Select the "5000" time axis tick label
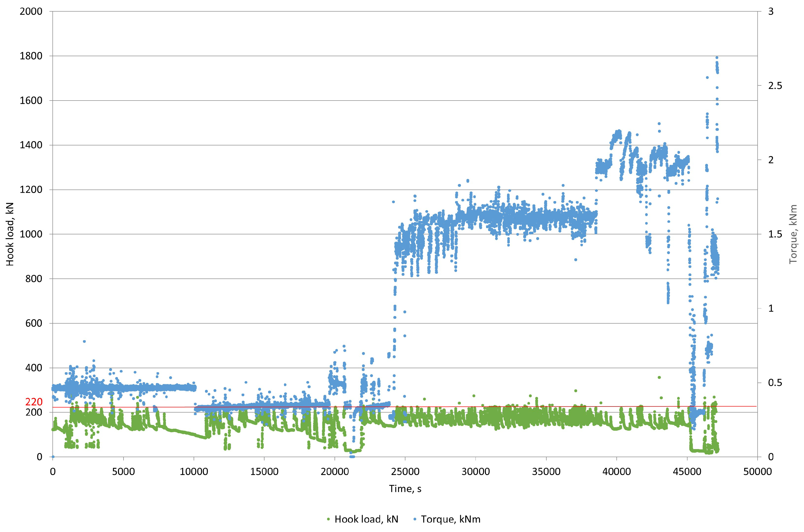Viewport: 804px width, 532px height. pos(123,472)
